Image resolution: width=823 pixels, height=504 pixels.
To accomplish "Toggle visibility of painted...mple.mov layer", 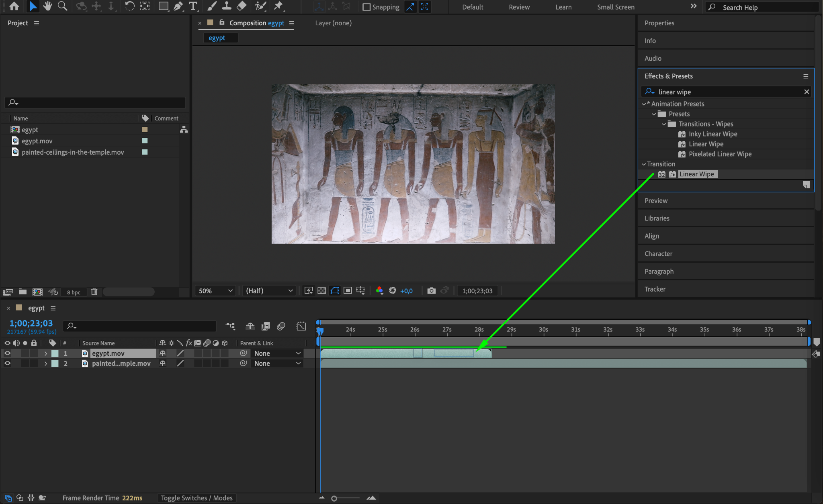I will pos(7,363).
